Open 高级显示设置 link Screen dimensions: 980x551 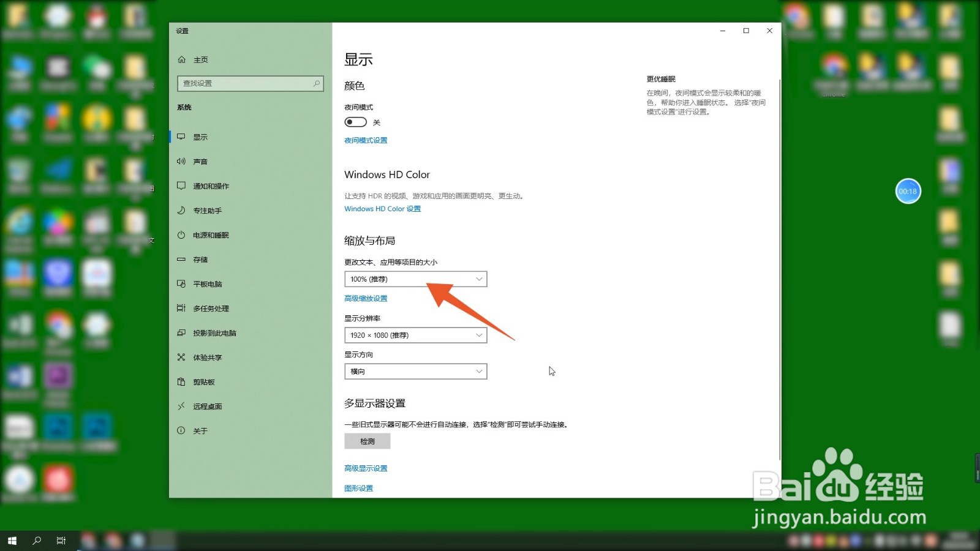coord(366,468)
